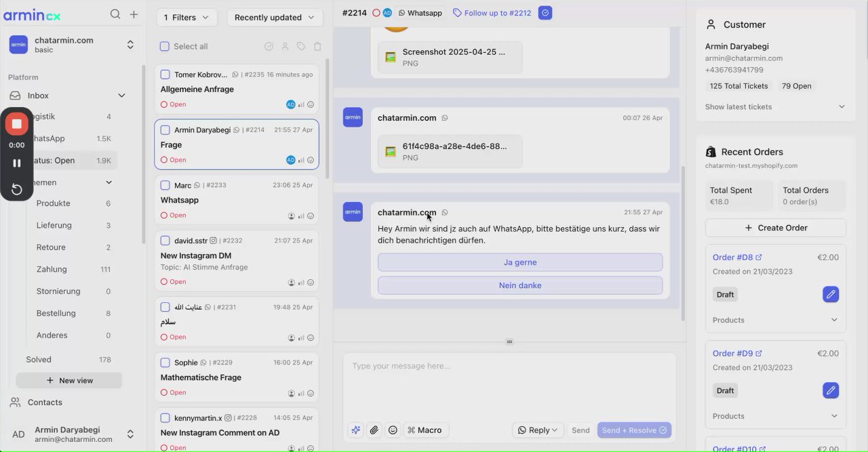
Task: Open the Reply channel dropdown
Action: tap(538, 430)
